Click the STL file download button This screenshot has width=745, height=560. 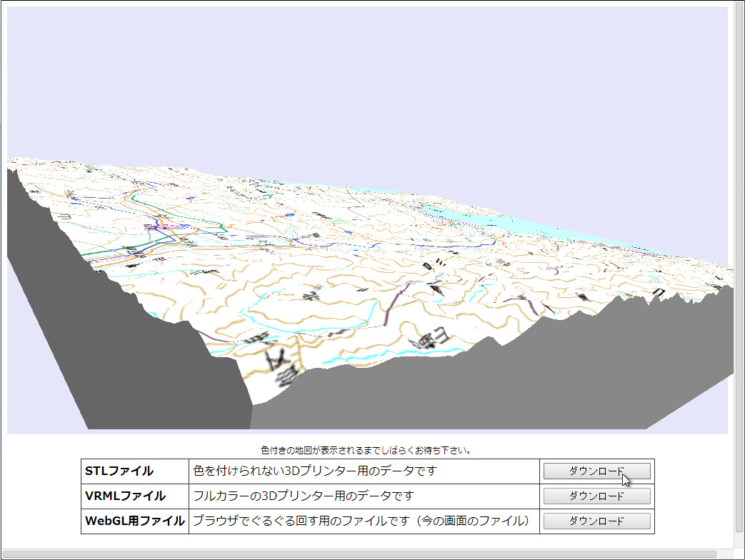(596, 471)
